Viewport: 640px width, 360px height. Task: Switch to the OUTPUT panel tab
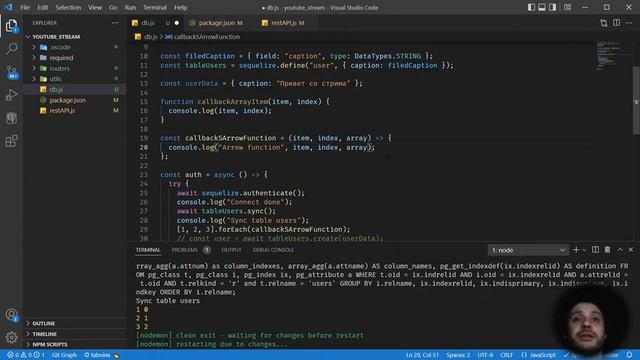[231, 250]
